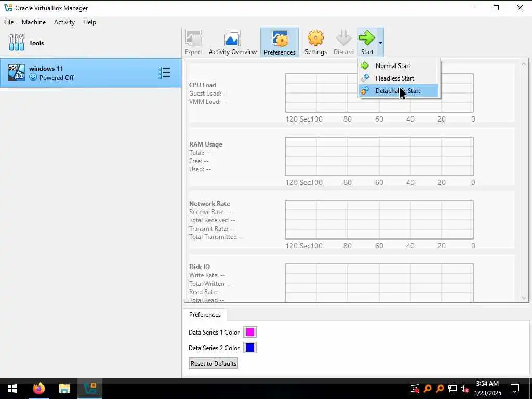Image resolution: width=532 pixels, height=399 pixels.
Task: Open the Activity Overview tool
Action: click(232, 43)
